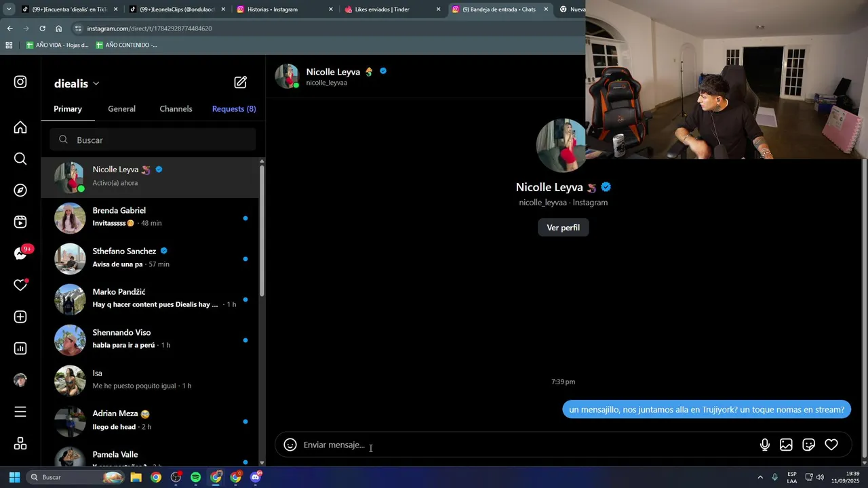The image size is (868, 488).
Task: Go back with the browser back arrow
Action: (9, 28)
